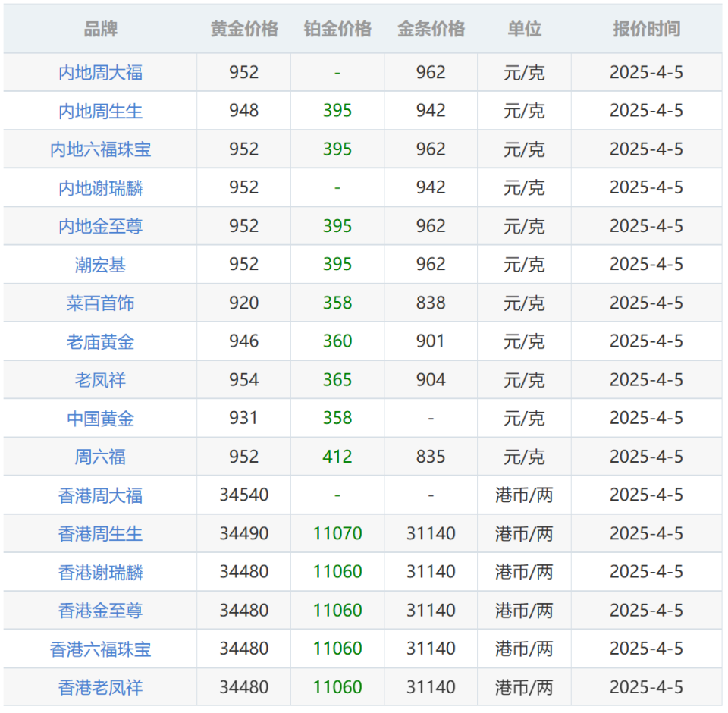The width and height of the screenshot is (728, 713).
Task: Click gold price 34540 for 香港周大福
Action: [244, 495]
